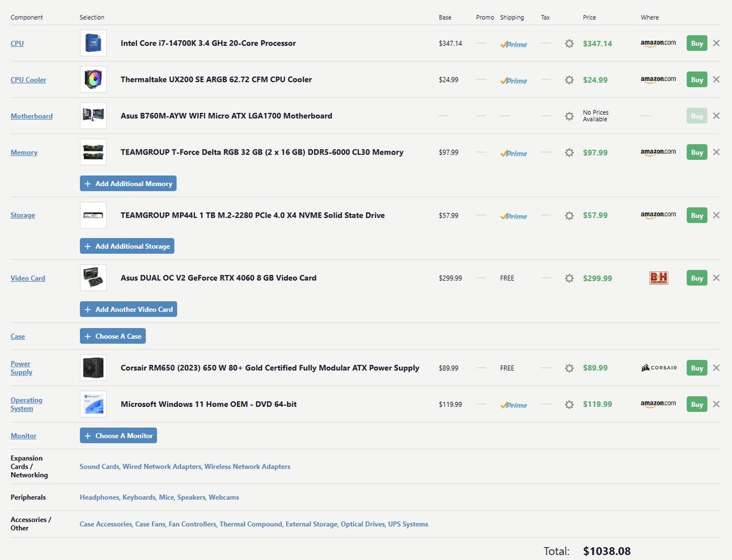Buy the Intel Core i7-14700K
The width and height of the screenshot is (732, 560).
click(x=696, y=43)
